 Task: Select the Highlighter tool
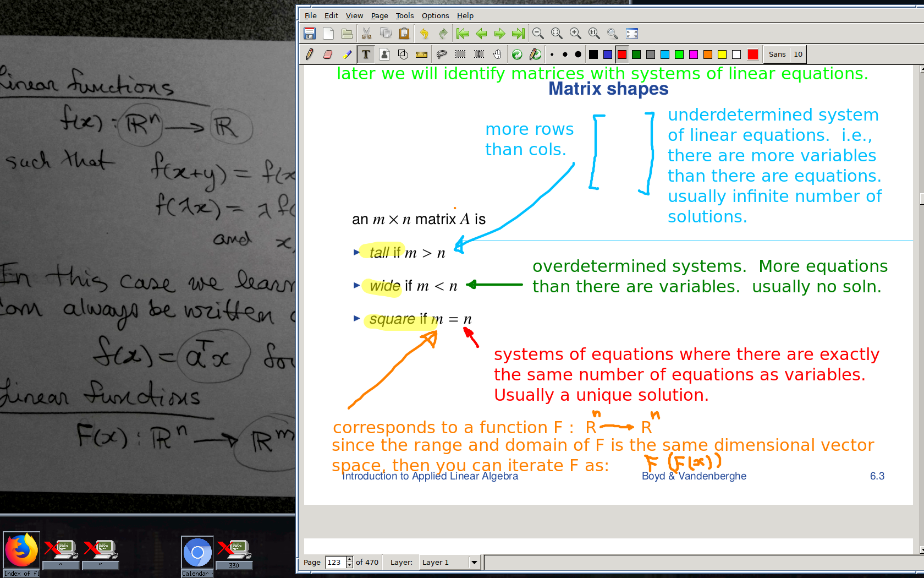tap(347, 54)
